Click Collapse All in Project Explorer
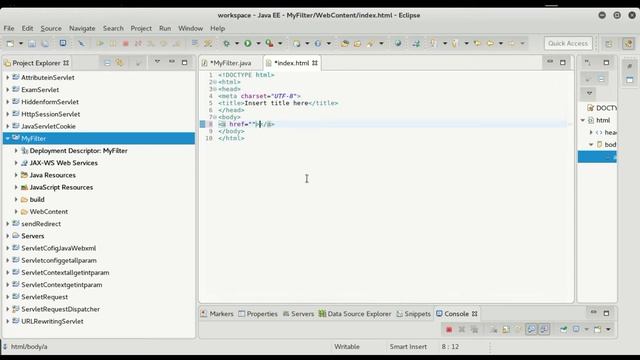The height and width of the screenshot is (360, 640). click(x=107, y=63)
